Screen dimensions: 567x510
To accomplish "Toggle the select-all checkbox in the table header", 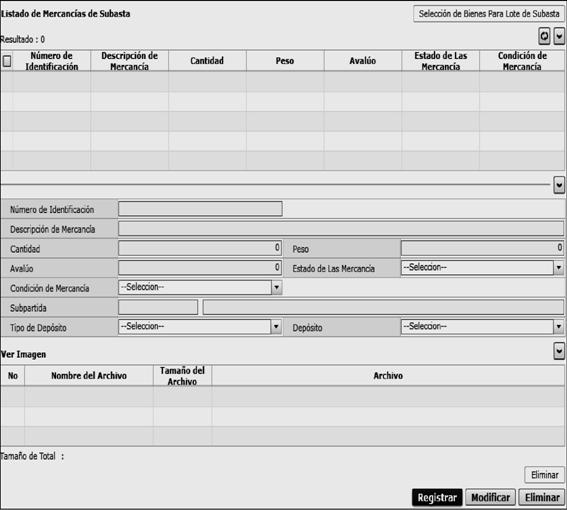I will (7, 61).
